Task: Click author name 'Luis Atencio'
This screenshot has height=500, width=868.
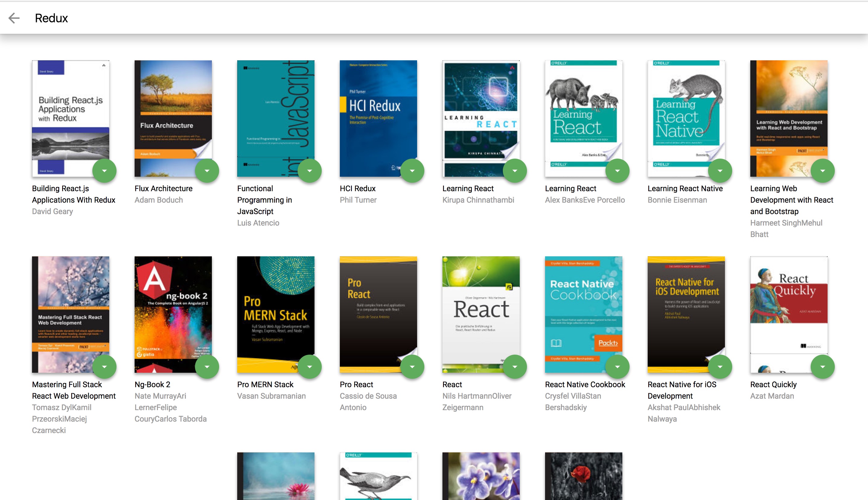Action: pyautogui.click(x=258, y=223)
